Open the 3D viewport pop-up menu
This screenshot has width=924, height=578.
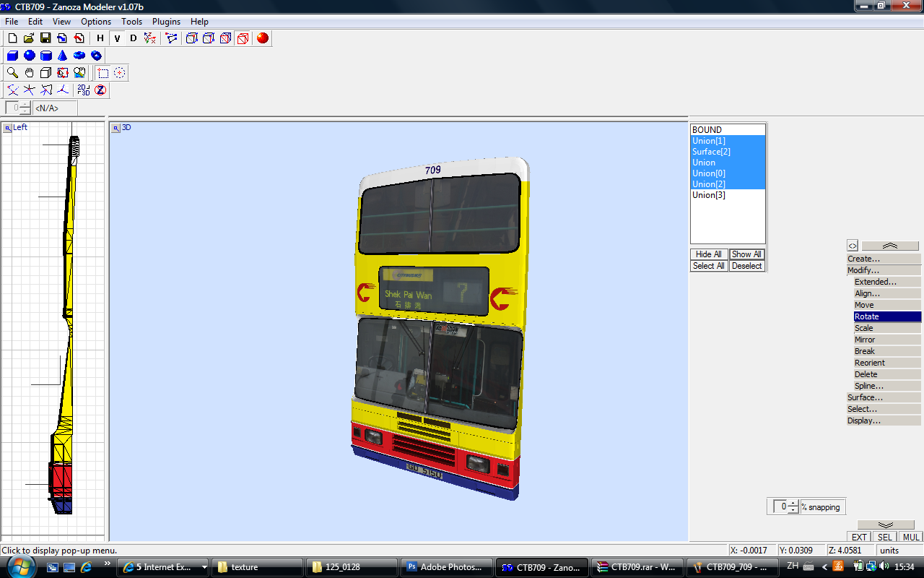(115, 128)
